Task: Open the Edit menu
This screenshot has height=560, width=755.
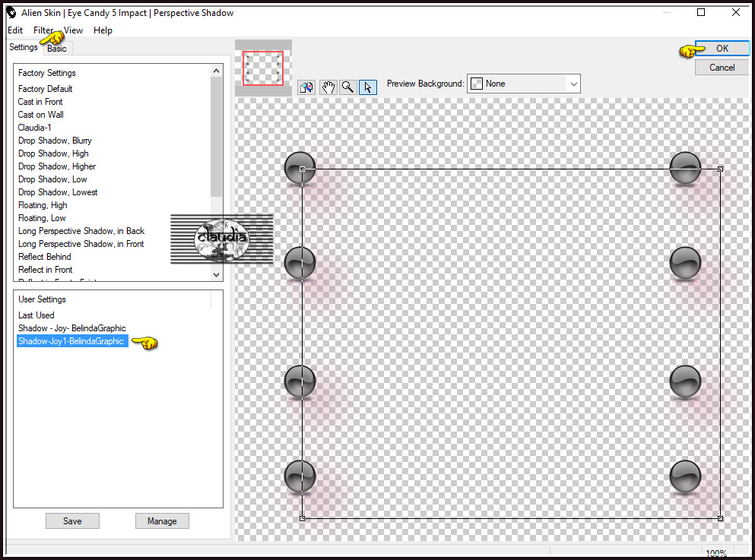Action: click(x=15, y=30)
